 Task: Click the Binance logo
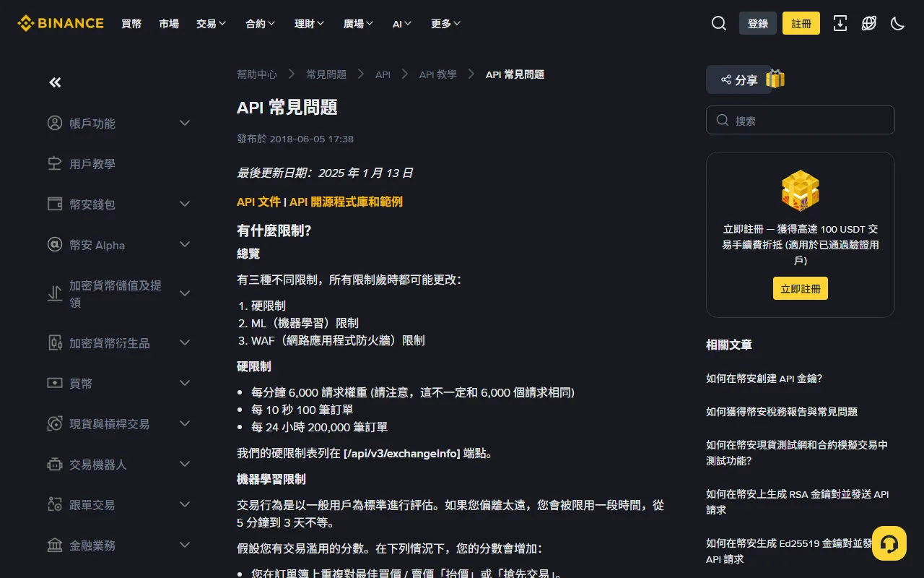[x=61, y=23]
